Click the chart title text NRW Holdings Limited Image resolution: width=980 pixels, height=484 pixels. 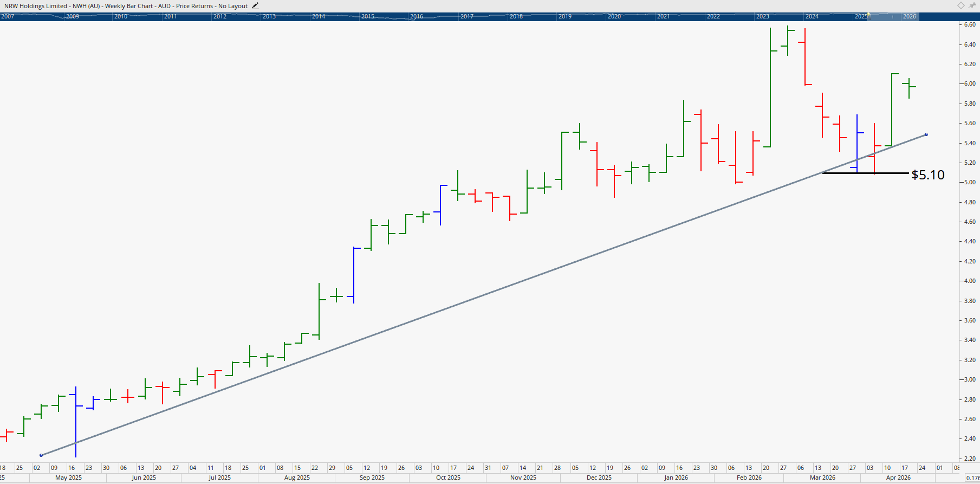(x=36, y=6)
